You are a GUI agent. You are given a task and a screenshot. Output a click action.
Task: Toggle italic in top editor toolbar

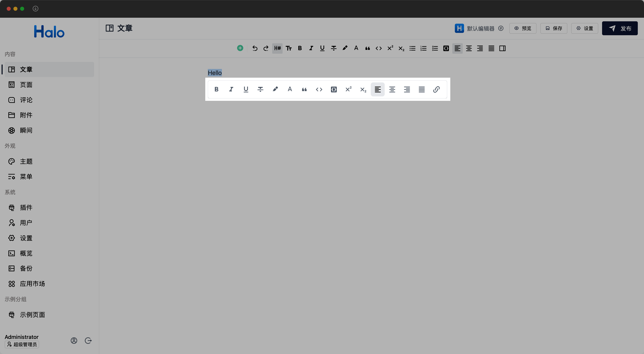point(311,48)
